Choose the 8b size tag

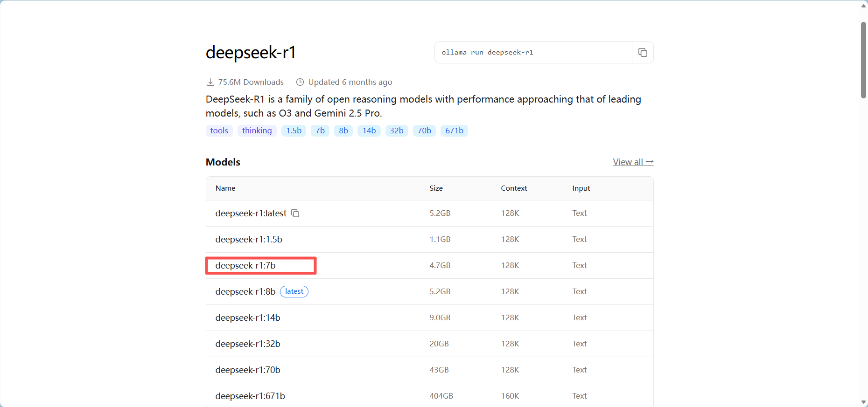pyautogui.click(x=343, y=131)
